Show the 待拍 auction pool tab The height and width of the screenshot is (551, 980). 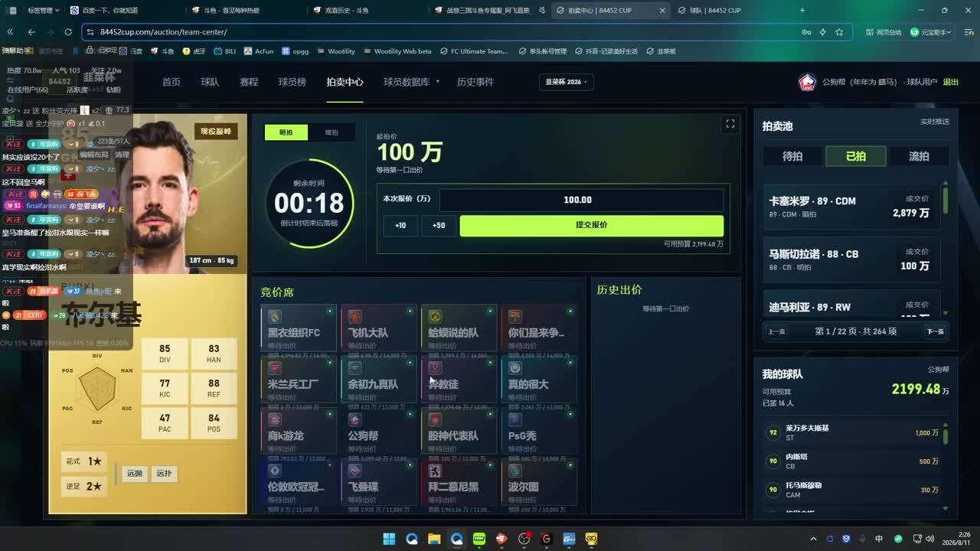pyautogui.click(x=792, y=156)
